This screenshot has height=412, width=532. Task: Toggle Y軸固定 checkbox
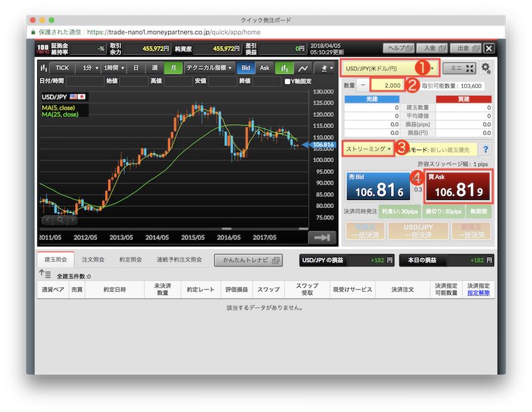(287, 81)
